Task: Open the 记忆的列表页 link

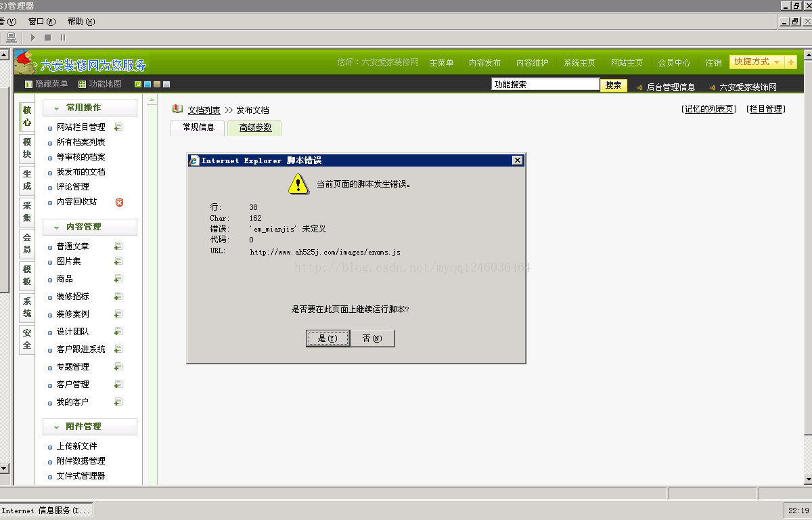Action: point(709,108)
